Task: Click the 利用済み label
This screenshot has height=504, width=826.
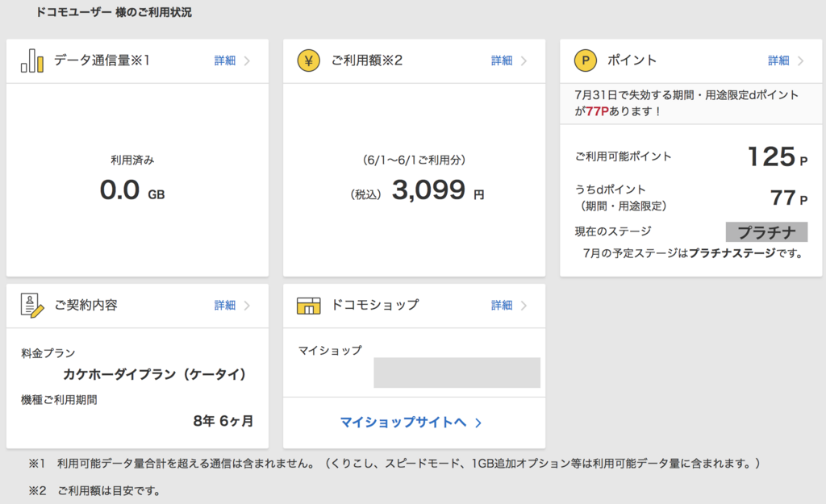Action: (132, 160)
